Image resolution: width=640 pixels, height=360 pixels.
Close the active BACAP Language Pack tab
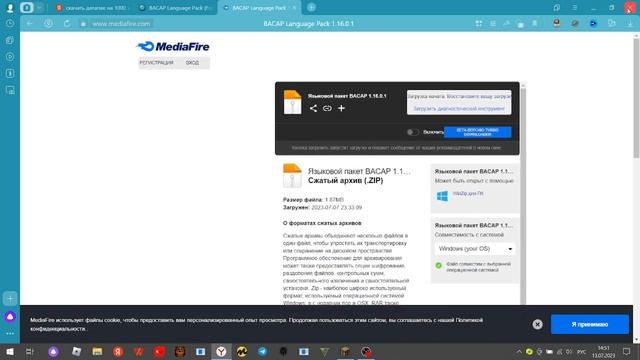(294, 8)
